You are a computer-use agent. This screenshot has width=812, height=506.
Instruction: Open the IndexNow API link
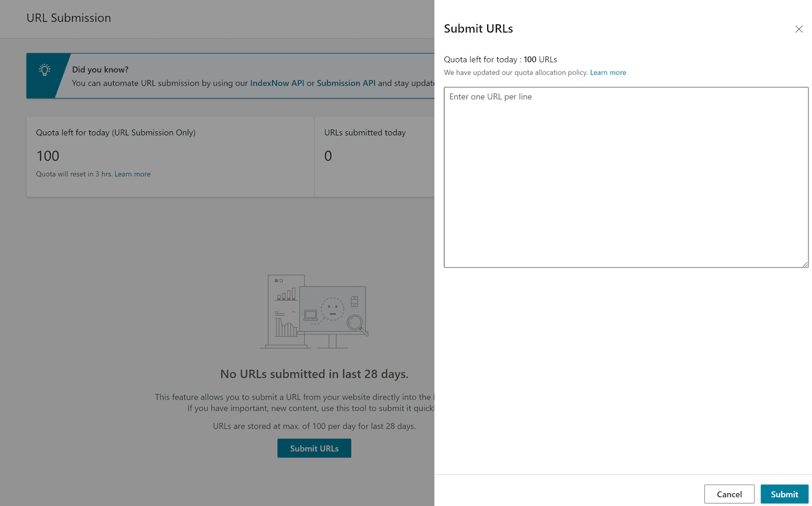pyautogui.click(x=277, y=83)
